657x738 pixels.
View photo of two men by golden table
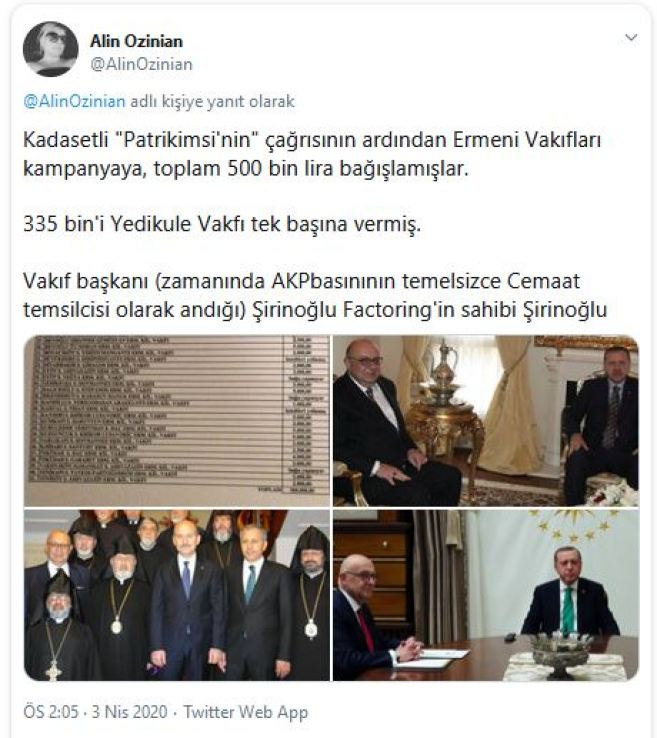point(486,421)
